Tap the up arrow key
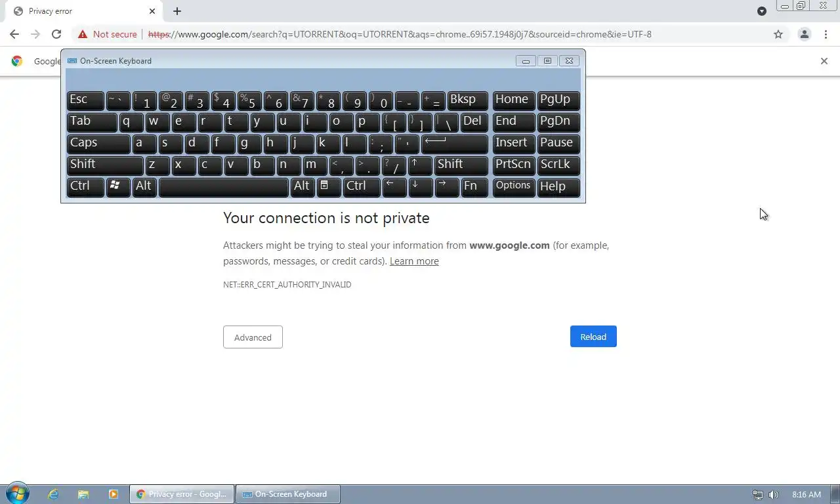The height and width of the screenshot is (504, 840). click(x=420, y=165)
